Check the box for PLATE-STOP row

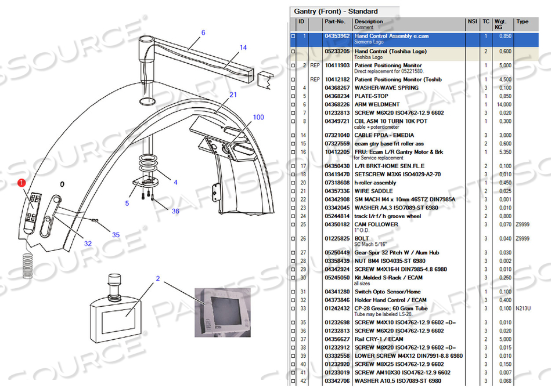[x=293, y=96]
